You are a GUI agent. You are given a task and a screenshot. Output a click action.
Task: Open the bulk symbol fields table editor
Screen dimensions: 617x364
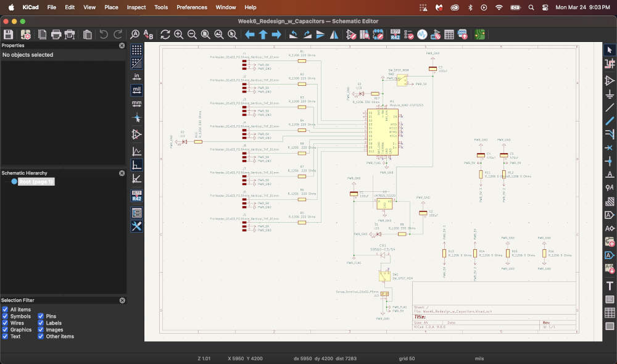(x=449, y=35)
